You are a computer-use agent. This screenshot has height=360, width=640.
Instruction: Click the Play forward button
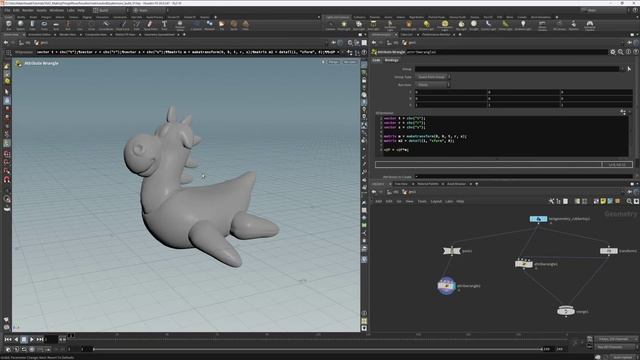[x=32, y=339]
